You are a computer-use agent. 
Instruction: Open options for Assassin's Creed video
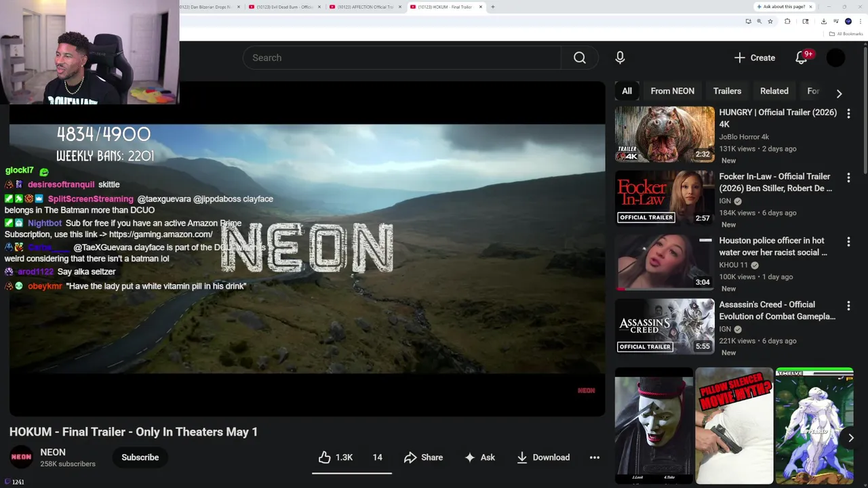[848, 306]
